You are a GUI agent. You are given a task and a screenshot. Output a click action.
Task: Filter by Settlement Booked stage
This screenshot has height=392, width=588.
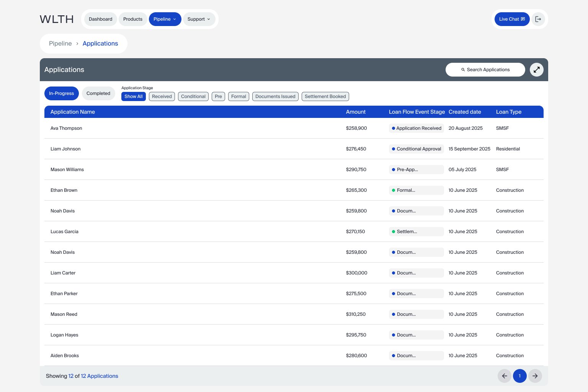pos(325,96)
